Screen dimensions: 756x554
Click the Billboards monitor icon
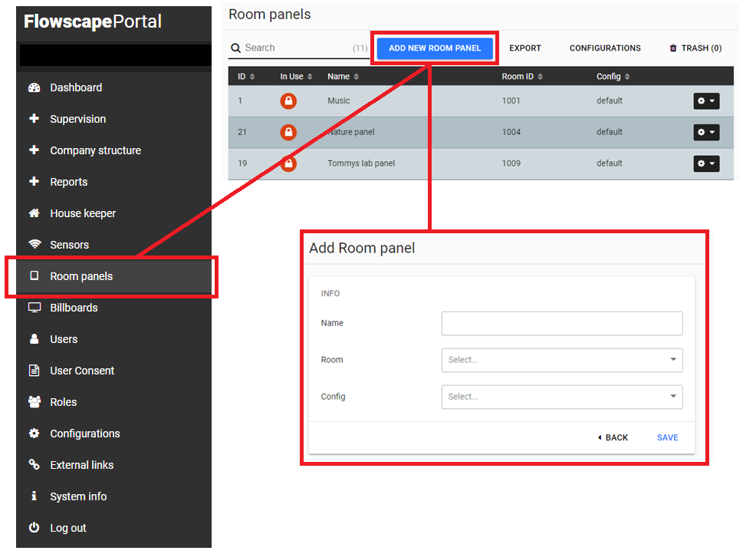pyautogui.click(x=35, y=308)
